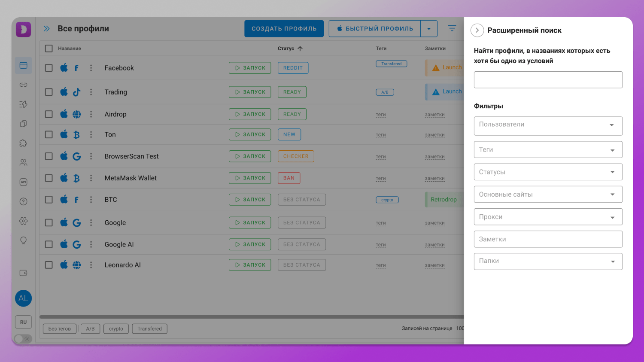The width and height of the screenshot is (644, 362).
Task: Launch the Trading profile with Запуск
Action: click(x=250, y=92)
